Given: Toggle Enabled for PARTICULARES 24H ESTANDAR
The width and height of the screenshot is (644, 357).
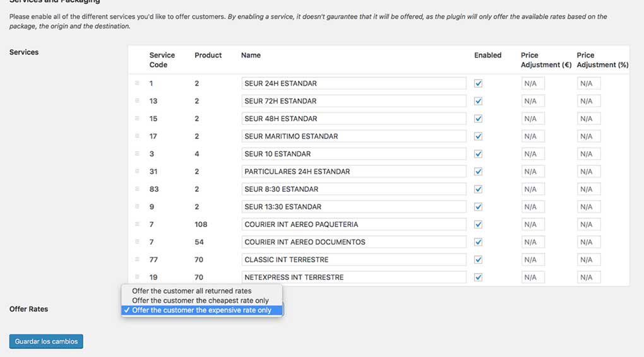Looking at the screenshot, I should tap(478, 172).
